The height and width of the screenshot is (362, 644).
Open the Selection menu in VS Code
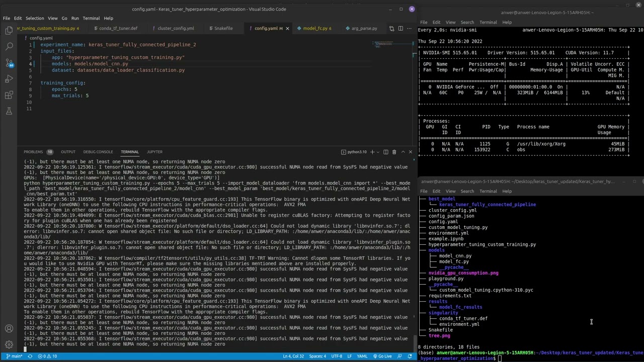pos(35,18)
